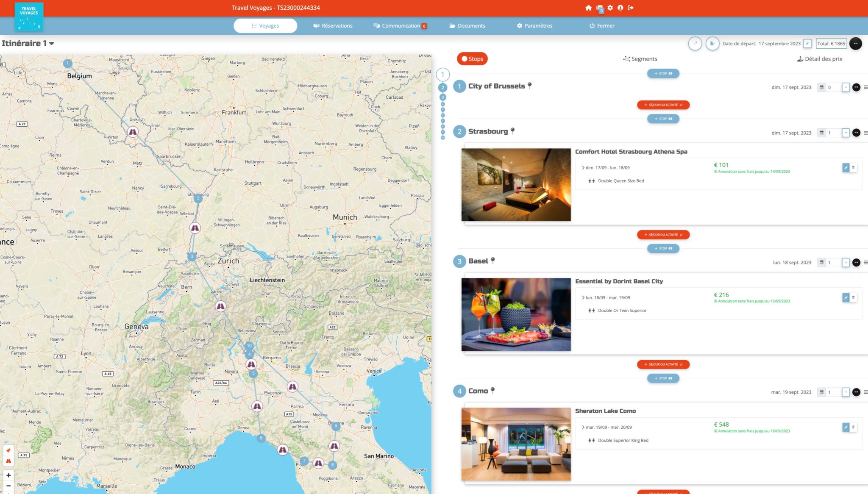Click the Strasbourg map pin icon
Image resolution: width=868 pixels, height=494 pixels.
(512, 131)
